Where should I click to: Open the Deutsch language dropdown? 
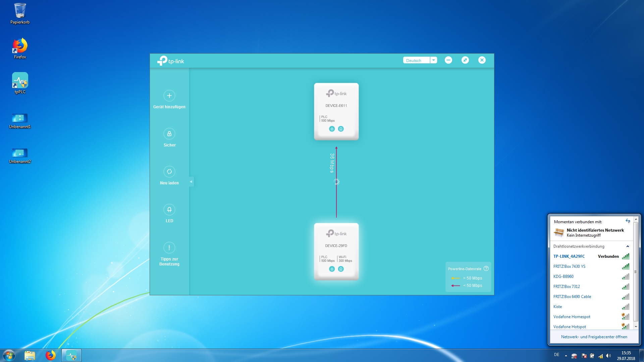pos(433,60)
